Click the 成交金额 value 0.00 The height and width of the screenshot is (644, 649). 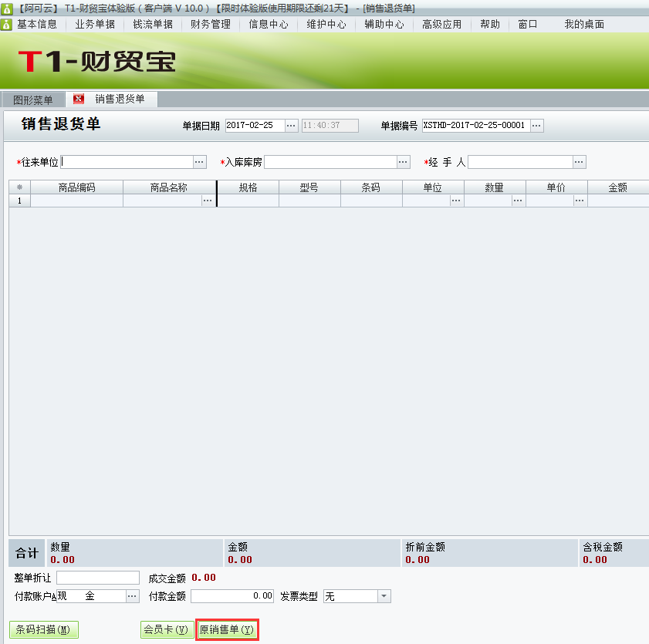pyautogui.click(x=204, y=578)
